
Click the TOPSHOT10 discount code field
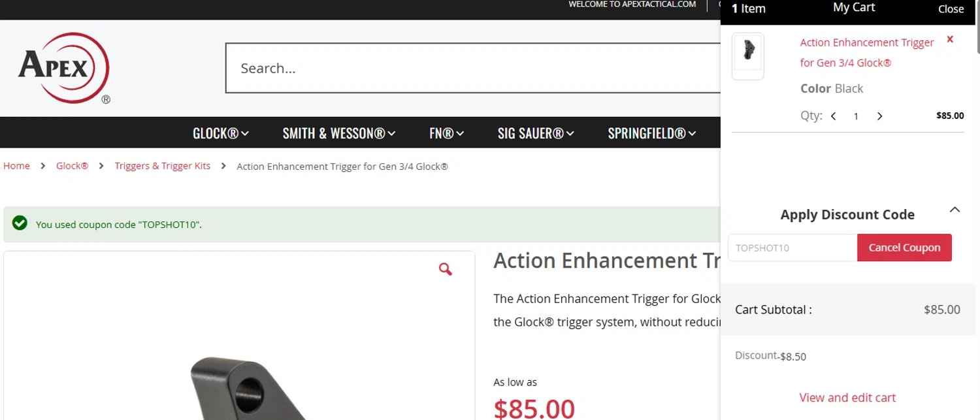pos(792,248)
